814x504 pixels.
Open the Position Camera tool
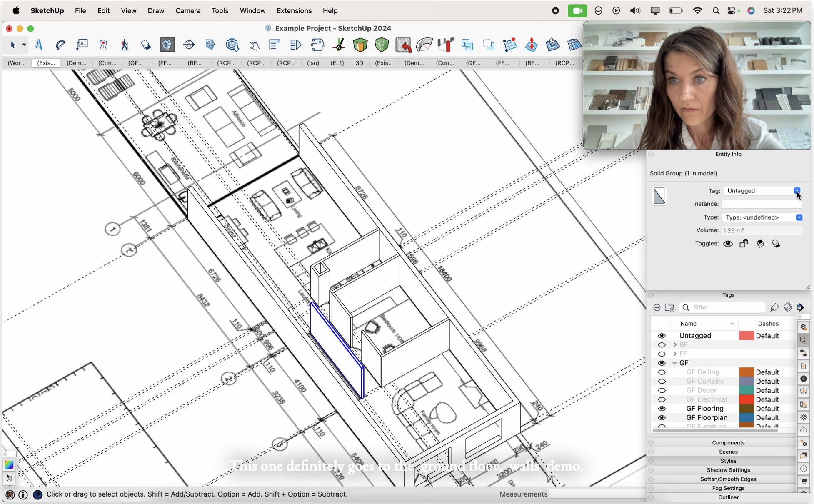(x=103, y=45)
